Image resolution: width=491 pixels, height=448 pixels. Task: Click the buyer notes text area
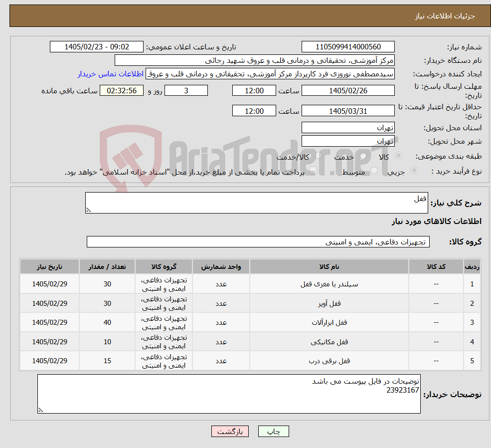pyautogui.click(x=229, y=394)
